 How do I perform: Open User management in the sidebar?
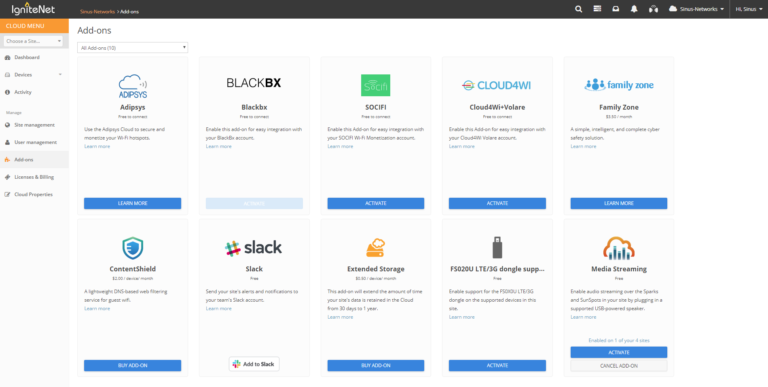[x=35, y=143]
